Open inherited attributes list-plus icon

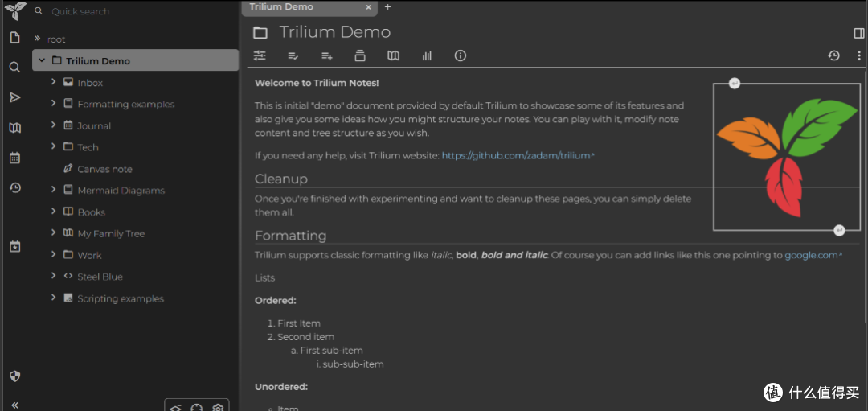point(326,55)
